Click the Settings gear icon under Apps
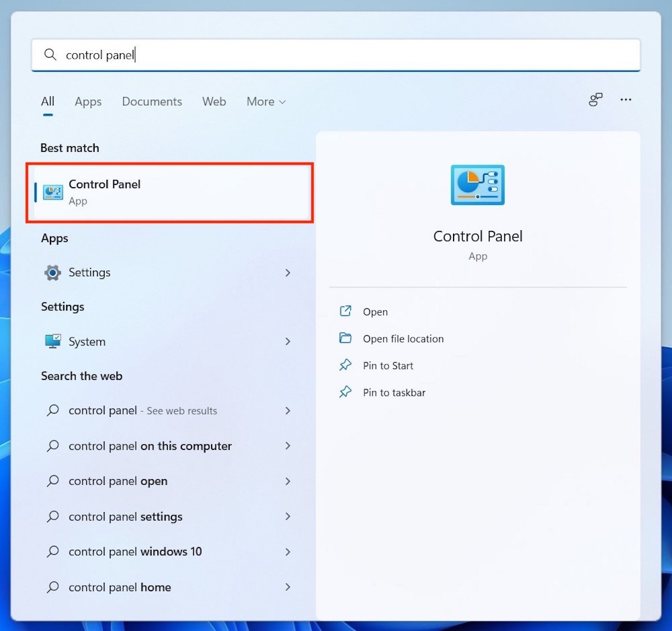Screen dimensions: 672x631 point(53,273)
